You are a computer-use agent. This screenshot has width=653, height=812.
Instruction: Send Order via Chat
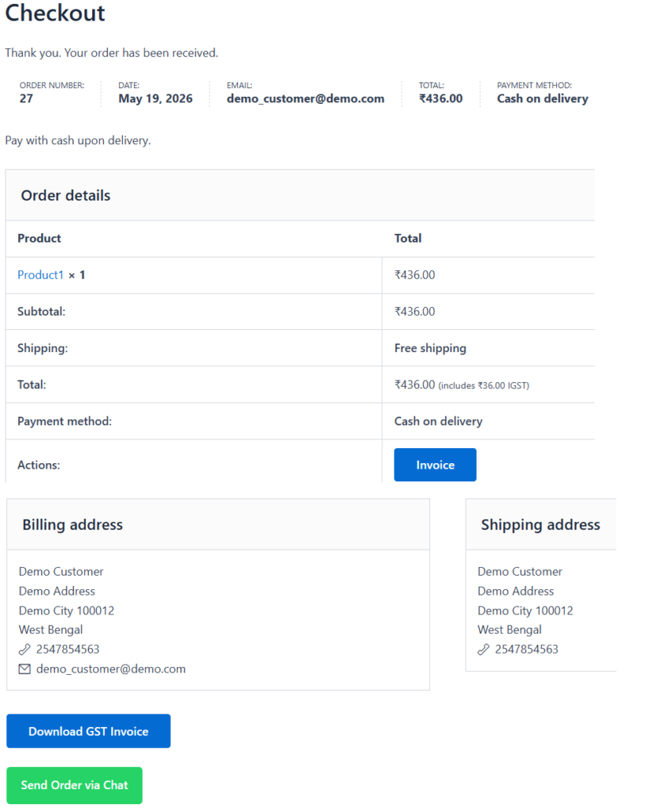(x=74, y=785)
